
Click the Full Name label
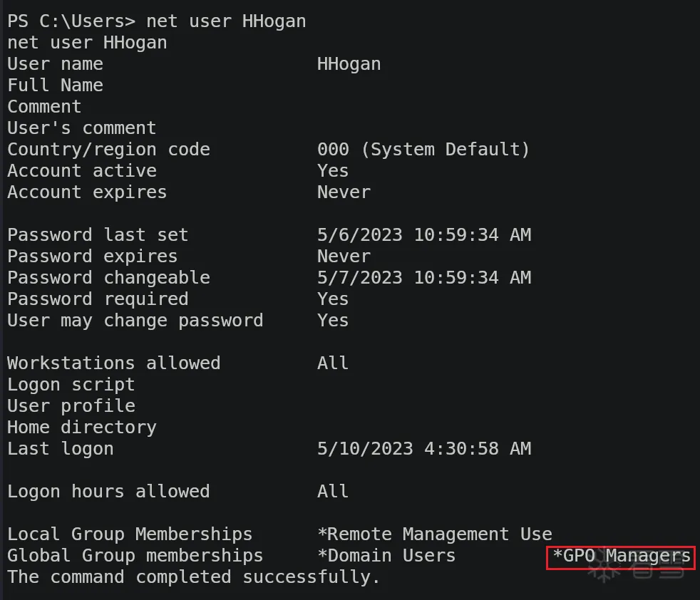coord(55,86)
